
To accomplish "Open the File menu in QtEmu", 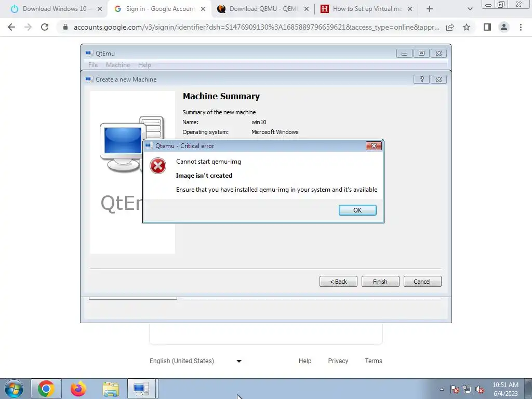I will point(93,65).
